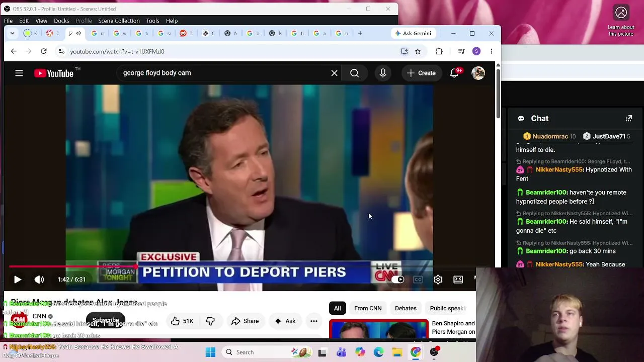The height and width of the screenshot is (362, 644).
Task: Switch video to theater mode
Action: 458,280
